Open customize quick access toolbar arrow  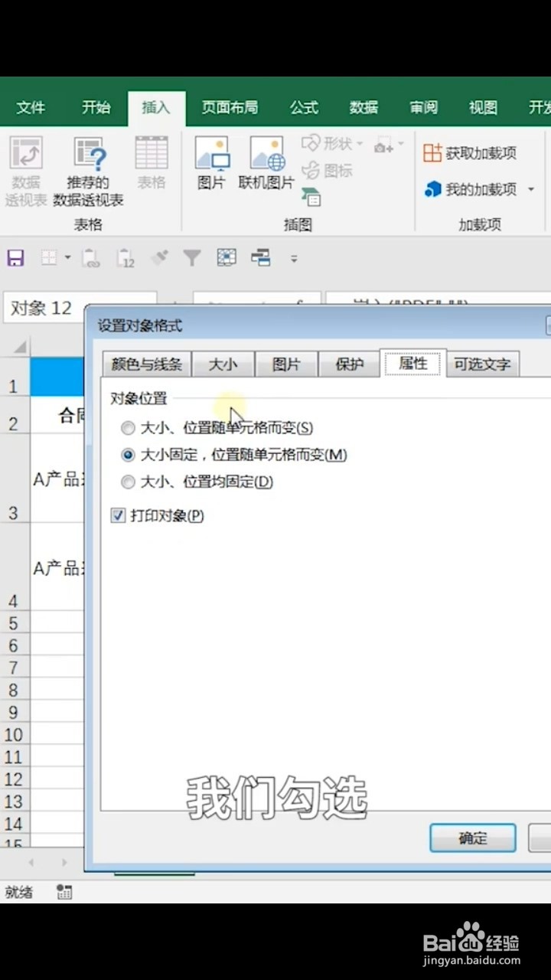pyautogui.click(x=294, y=260)
